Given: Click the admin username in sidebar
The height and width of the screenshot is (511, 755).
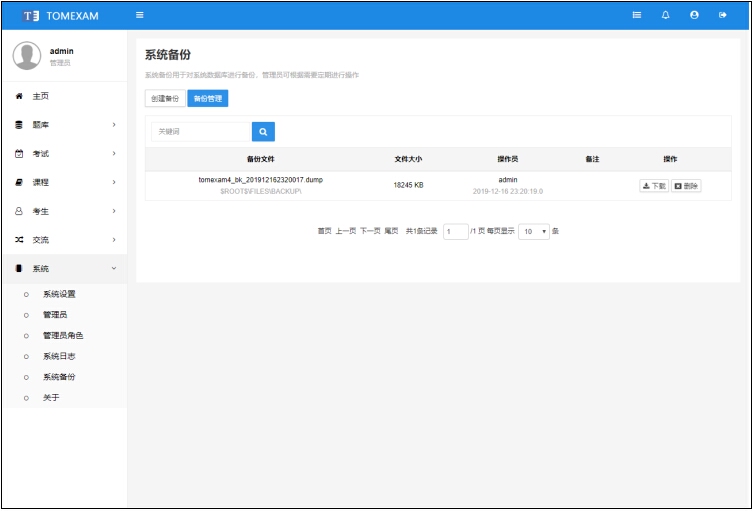Looking at the screenshot, I should pos(62,51).
